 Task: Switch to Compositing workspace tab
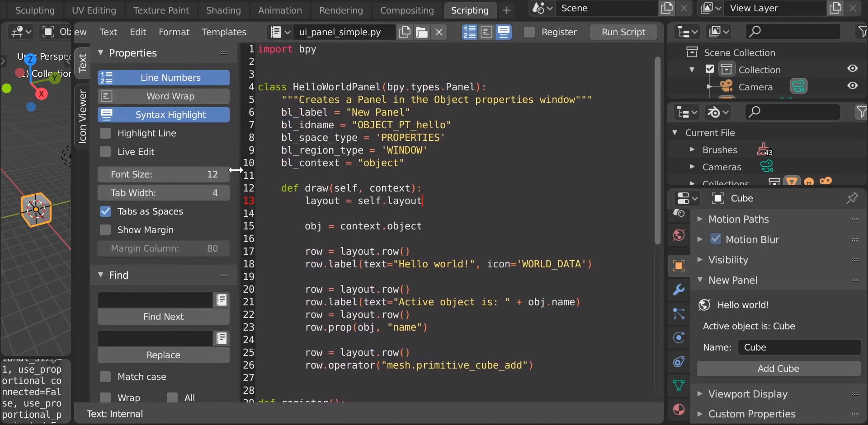pyautogui.click(x=406, y=10)
